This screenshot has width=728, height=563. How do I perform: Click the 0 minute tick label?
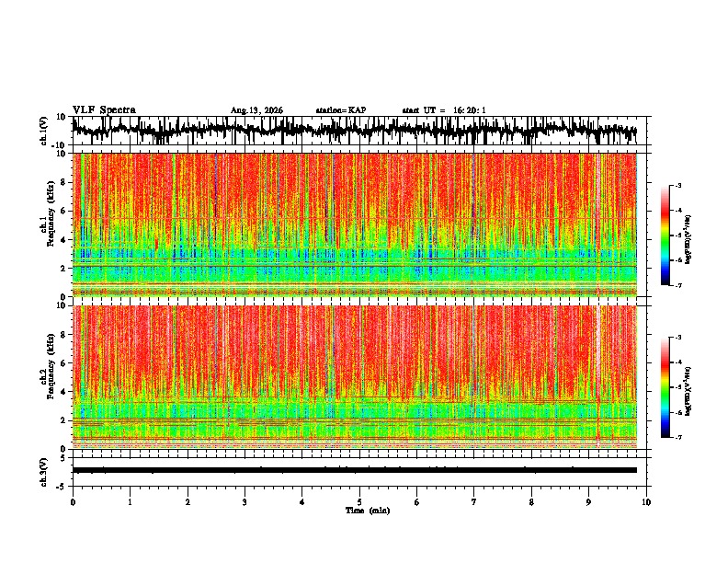[x=73, y=502]
